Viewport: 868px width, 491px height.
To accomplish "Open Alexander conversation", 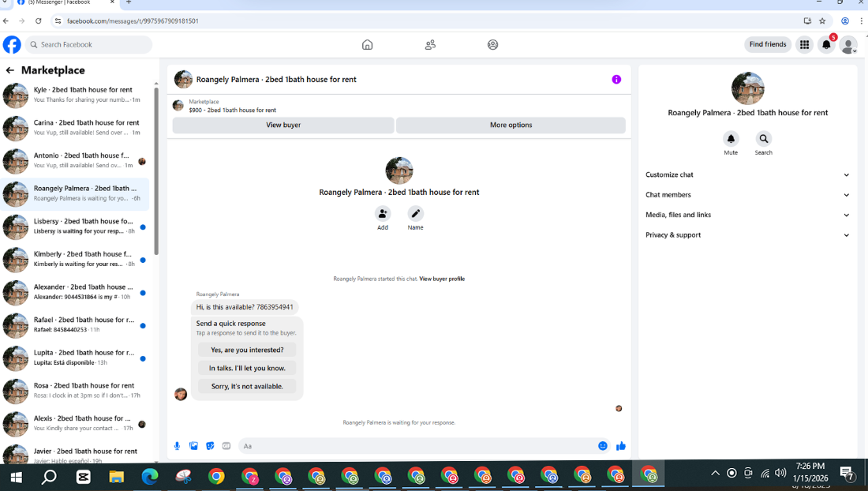I will (x=75, y=292).
